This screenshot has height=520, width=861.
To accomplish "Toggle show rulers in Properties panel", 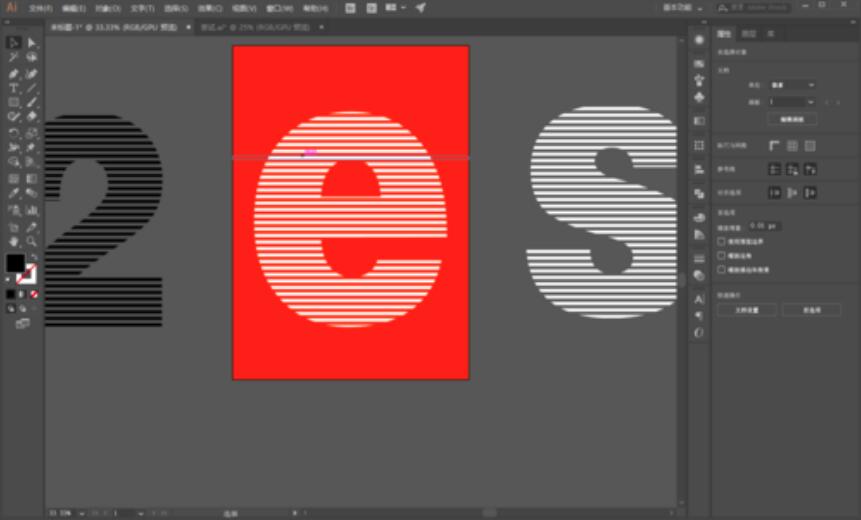I will tap(774, 146).
